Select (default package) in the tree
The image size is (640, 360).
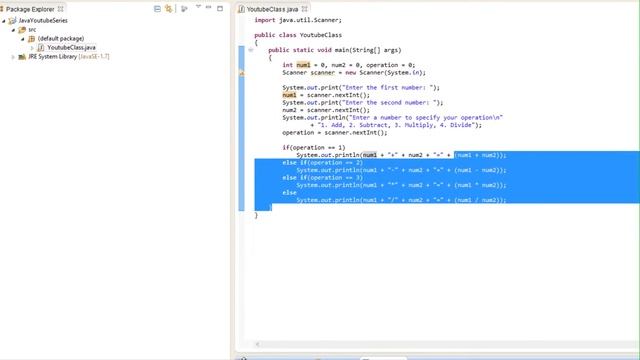tap(61, 39)
